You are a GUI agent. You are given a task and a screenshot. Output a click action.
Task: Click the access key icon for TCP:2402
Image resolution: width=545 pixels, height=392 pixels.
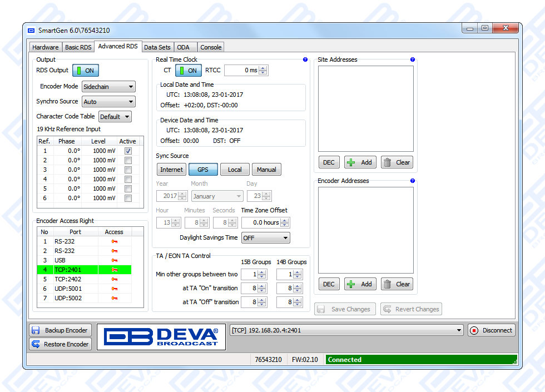click(114, 279)
